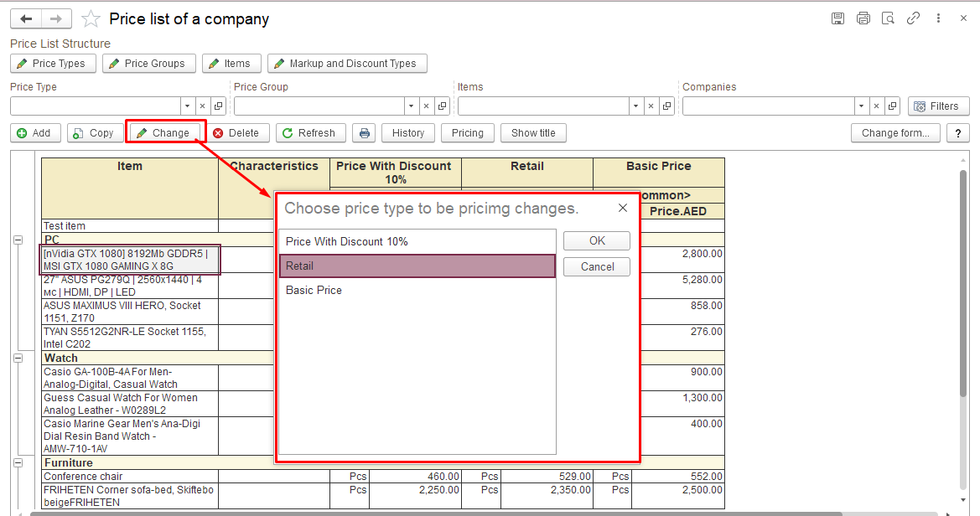Viewport: 980px width, 516px height.
Task: Select the Conference chair item cell
Action: [x=130, y=477]
